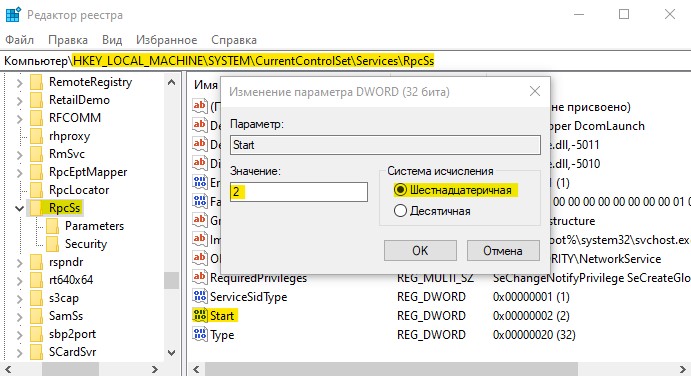Select the ServiceSidType value name
Screen dimensions: 691x376
tap(249, 297)
